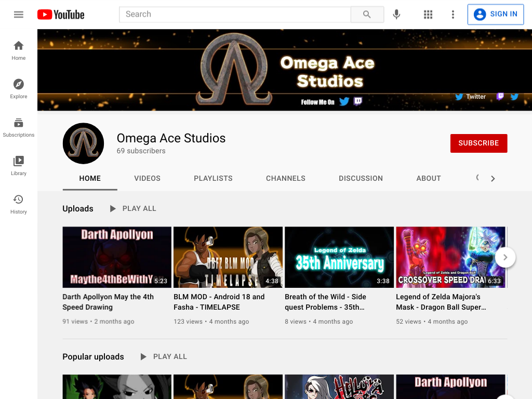Open the Darth Apollyon Popular uploads thumbnail

click(450, 387)
